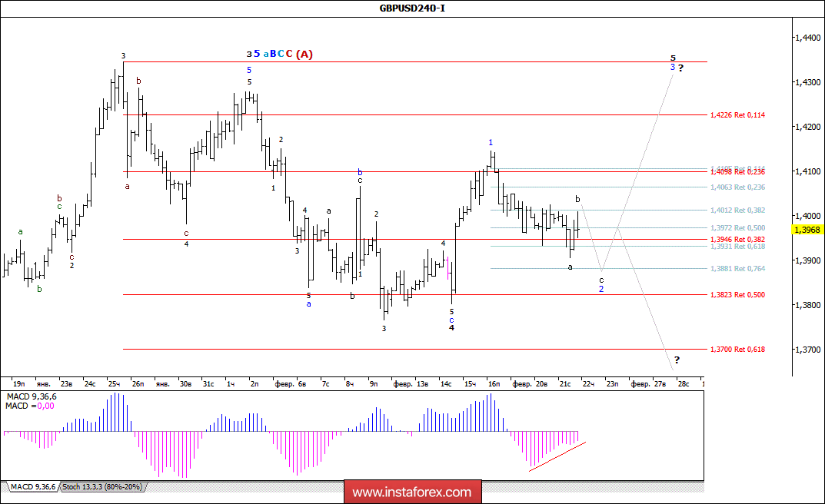Click the 21с date on time axis
Viewport: 825px width, 504px height.
tap(565, 384)
